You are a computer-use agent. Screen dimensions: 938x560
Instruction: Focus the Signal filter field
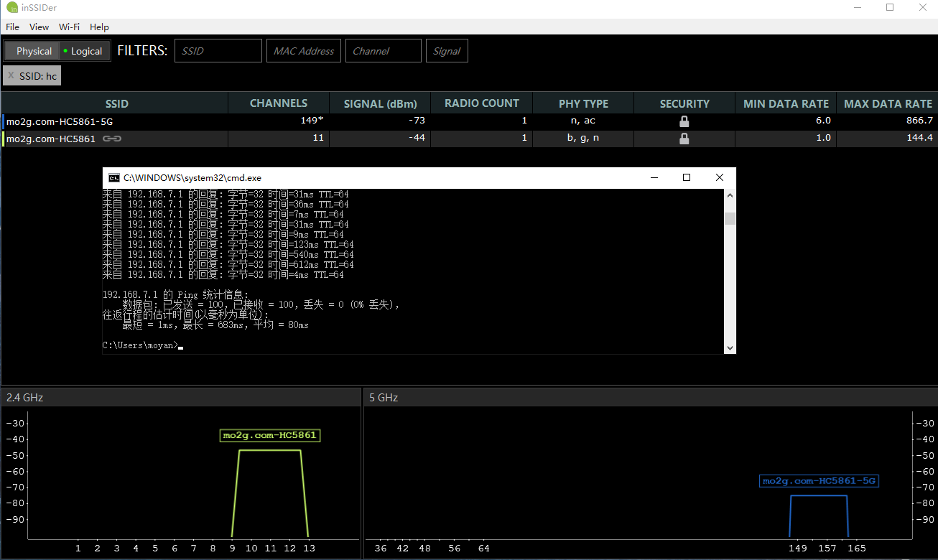447,51
